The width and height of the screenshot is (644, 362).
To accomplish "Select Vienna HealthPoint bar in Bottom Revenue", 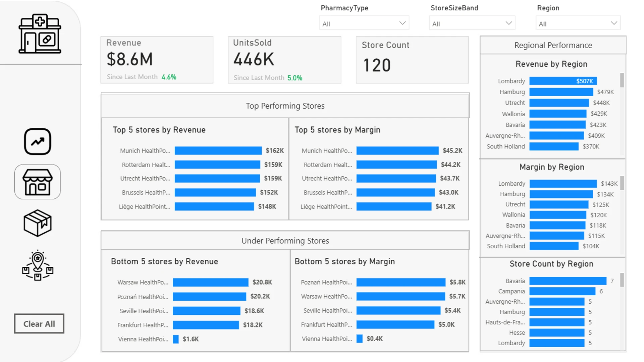I will pyautogui.click(x=176, y=339).
